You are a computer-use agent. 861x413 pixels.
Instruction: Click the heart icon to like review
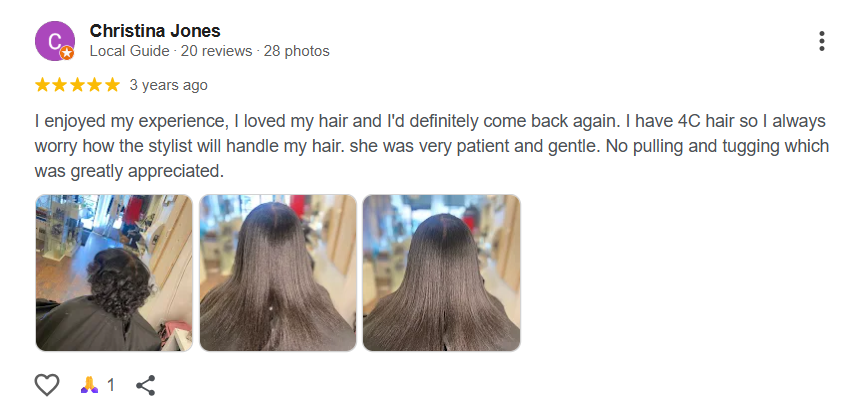pyautogui.click(x=47, y=384)
